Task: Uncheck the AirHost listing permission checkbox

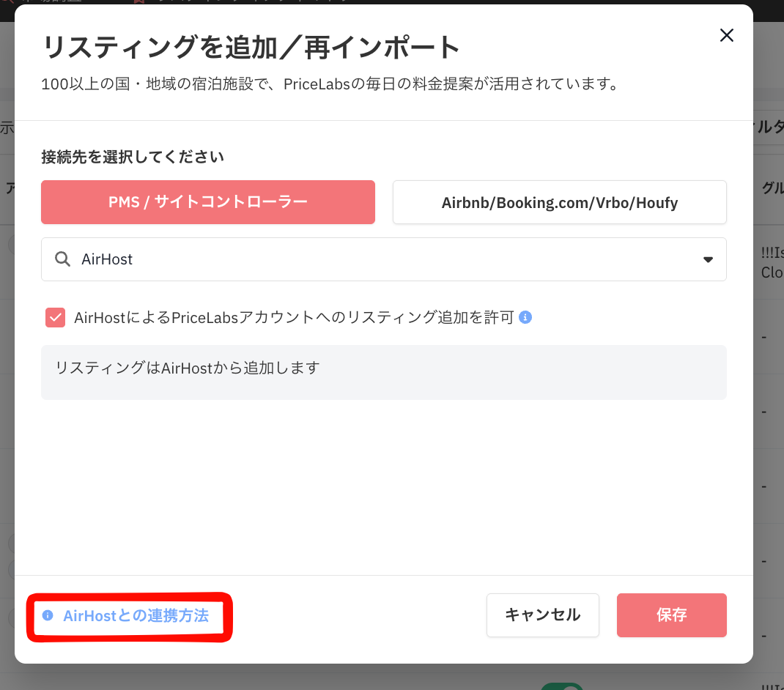Action: [x=55, y=317]
